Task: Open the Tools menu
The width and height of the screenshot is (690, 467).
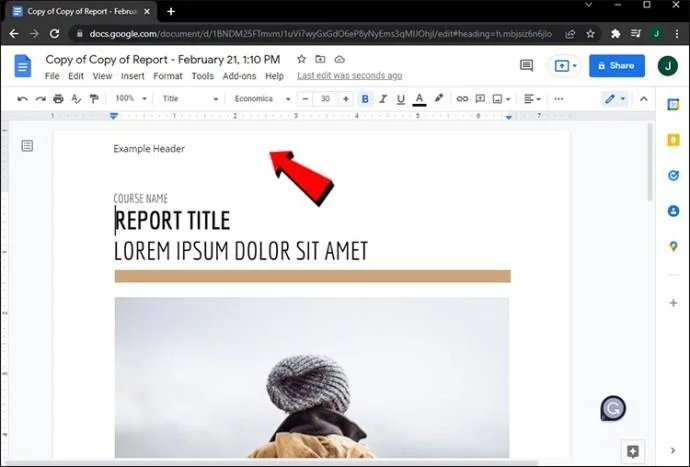Action: pyautogui.click(x=202, y=76)
